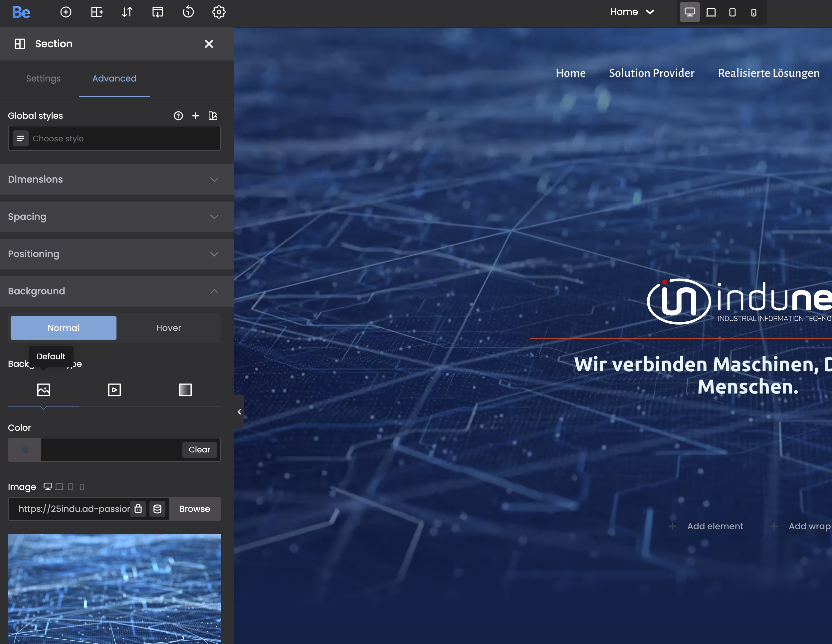Click the add element plus icon in top toolbar
Viewport: 832px width, 644px height.
click(x=66, y=12)
